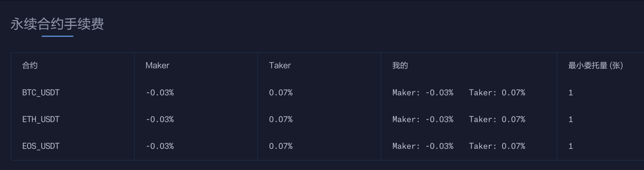
Task: Click the minimum order quantity for BTC_USDT
Action: point(571,93)
